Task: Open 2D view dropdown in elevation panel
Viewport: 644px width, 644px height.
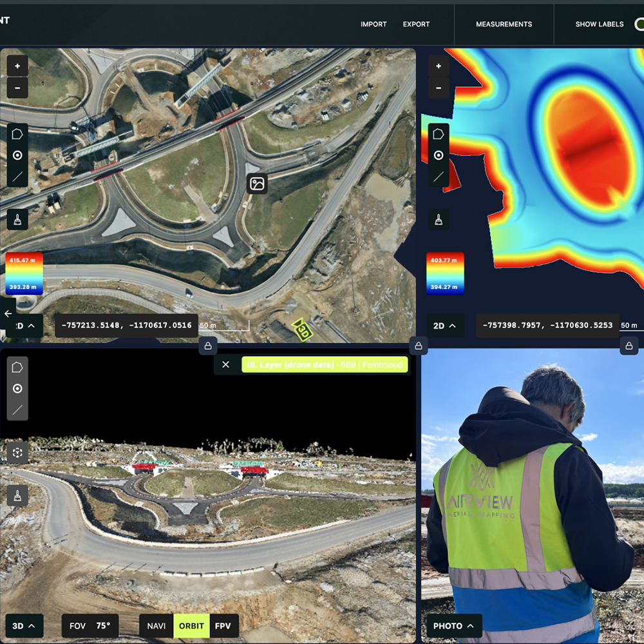Action: click(445, 326)
